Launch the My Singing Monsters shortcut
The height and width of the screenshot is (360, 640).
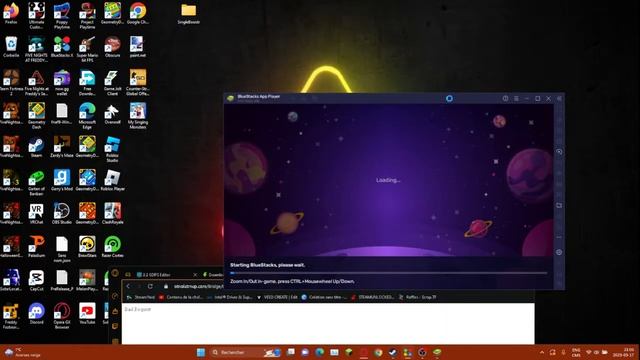[x=138, y=116]
